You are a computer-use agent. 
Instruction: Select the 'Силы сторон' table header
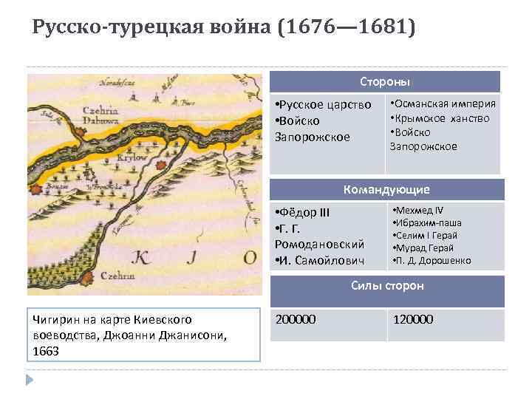[x=387, y=291]
